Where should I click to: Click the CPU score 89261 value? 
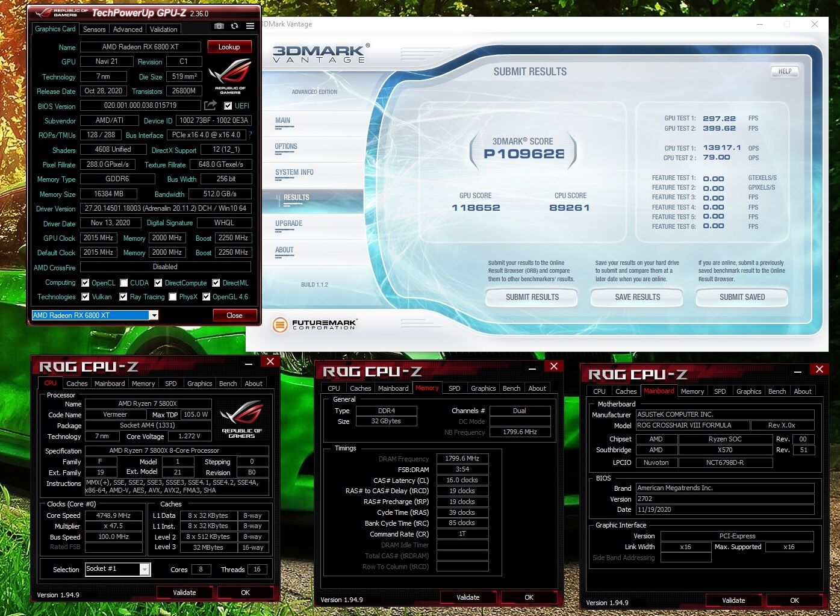point(570,208)
